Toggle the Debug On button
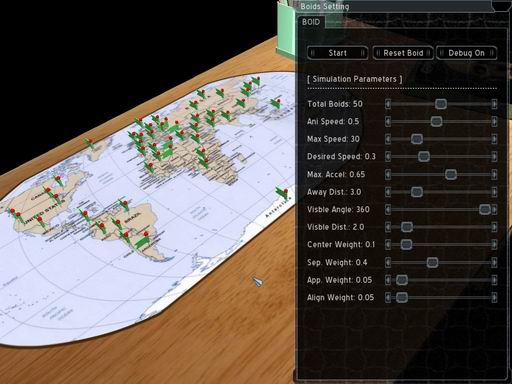This screenshot has height=384, width=512. point(466,53)
